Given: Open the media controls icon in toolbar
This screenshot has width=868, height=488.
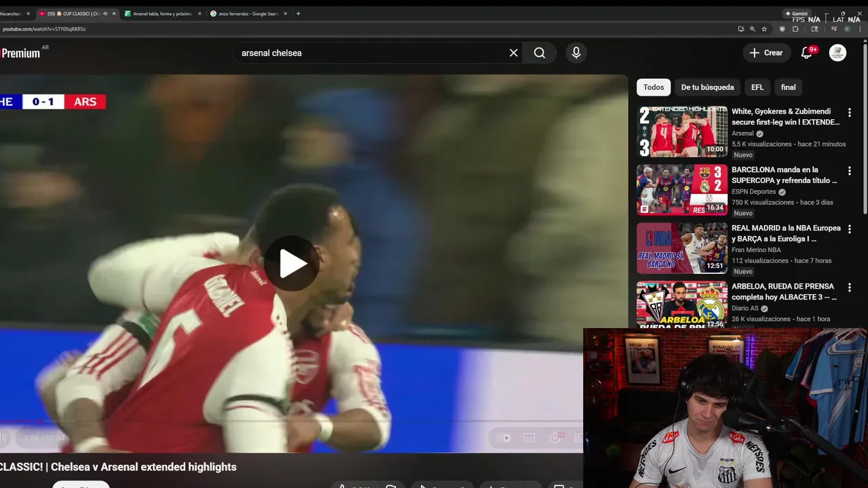Looking at the screenshot, I should coord(834,29).
